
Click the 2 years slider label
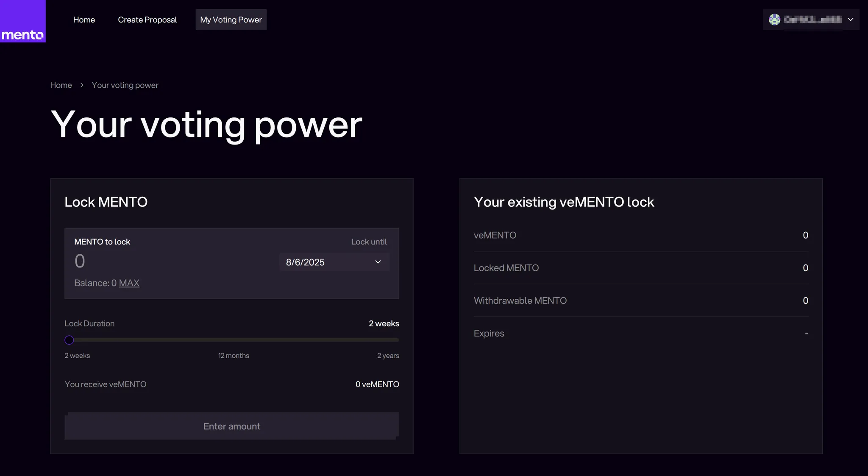pos(388,356)
